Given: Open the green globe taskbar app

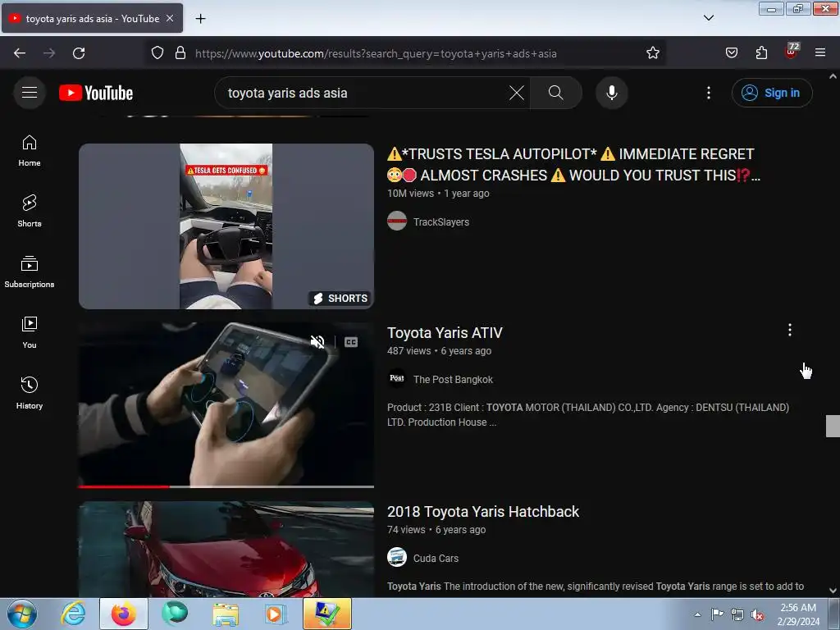Looking at the screenshot, I should 175,614.
